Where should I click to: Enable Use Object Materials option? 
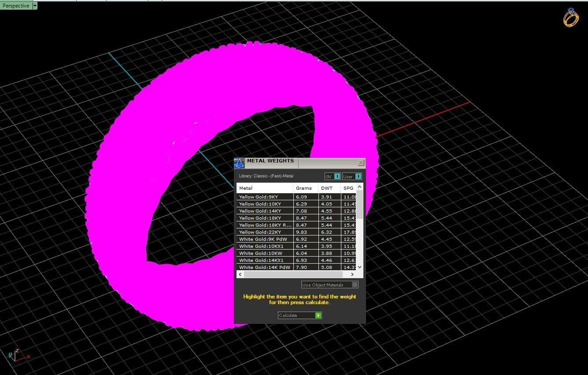(329, 285)
